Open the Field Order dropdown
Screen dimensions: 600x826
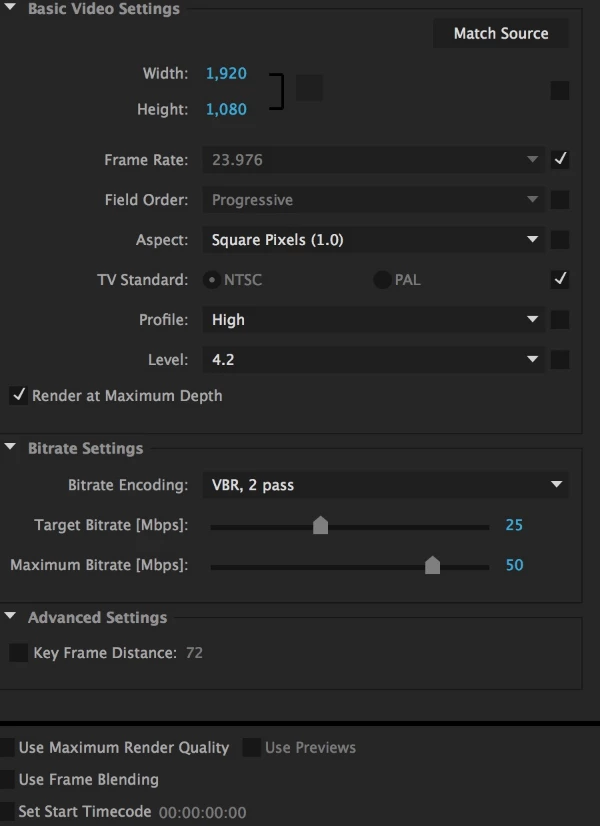373,200
